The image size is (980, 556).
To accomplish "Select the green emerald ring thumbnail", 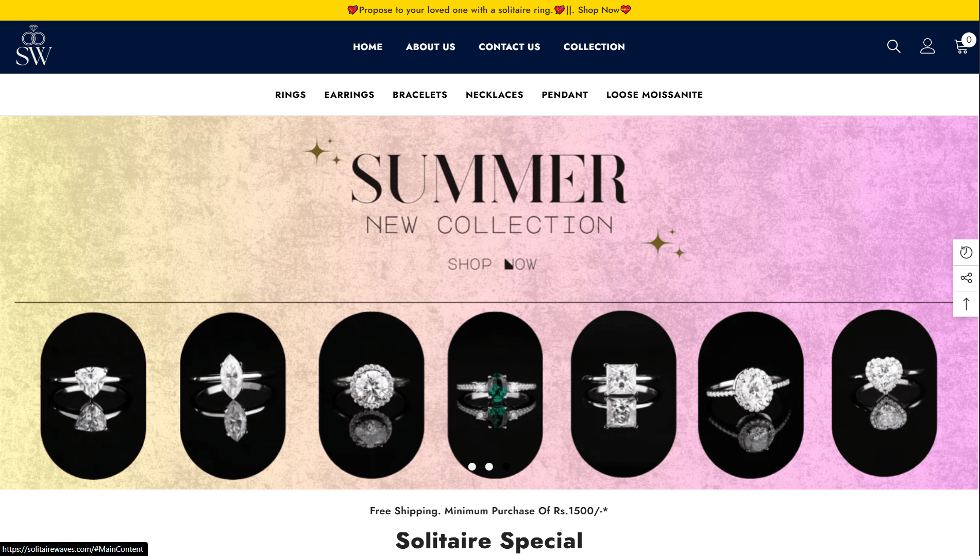I will [495, 395].
